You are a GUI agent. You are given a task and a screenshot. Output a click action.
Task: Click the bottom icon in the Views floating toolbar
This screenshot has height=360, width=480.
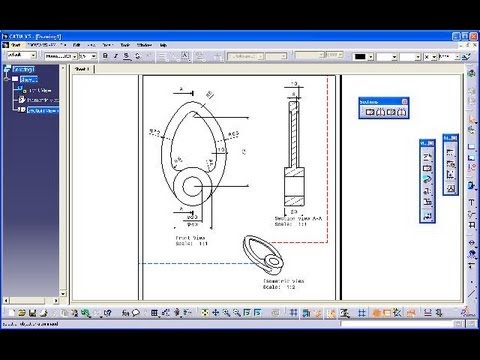427,216
